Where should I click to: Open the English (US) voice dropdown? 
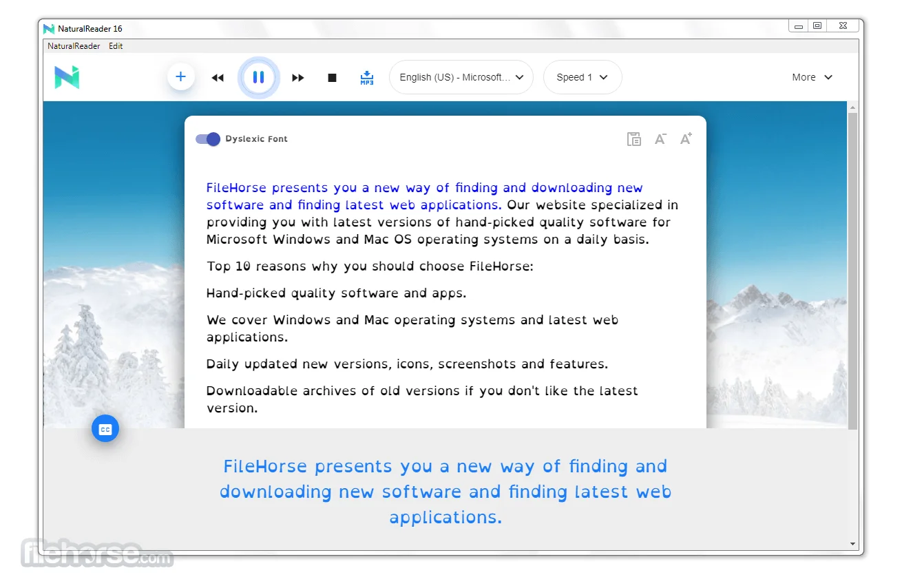point(461,77)
